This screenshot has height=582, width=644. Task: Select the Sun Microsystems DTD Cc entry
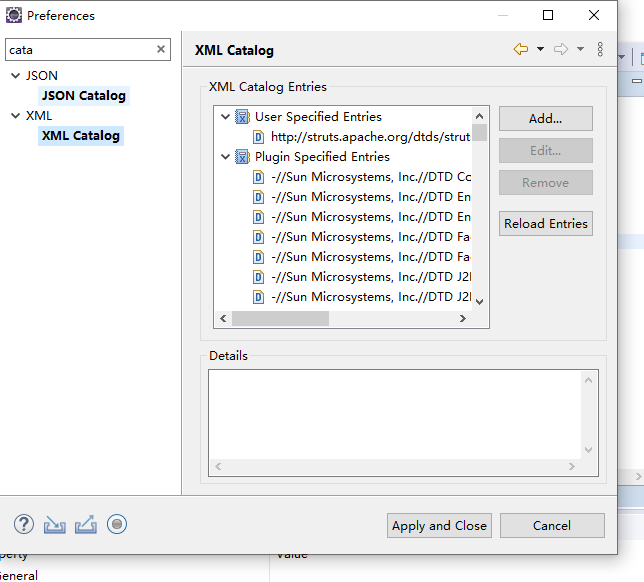[371, 177]
